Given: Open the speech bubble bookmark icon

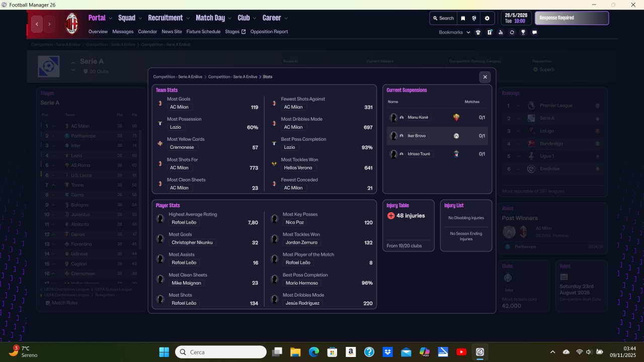Looking at the screenshot, I should (x=534, y=32).
